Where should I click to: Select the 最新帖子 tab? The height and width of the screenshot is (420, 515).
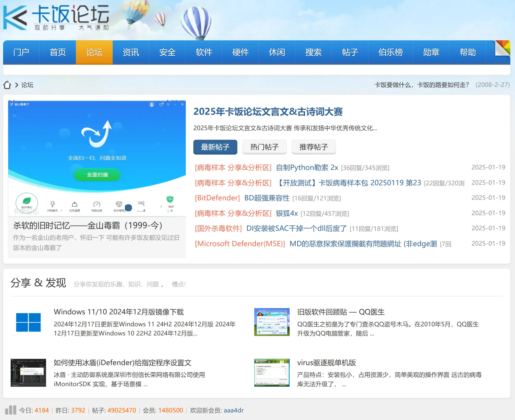[x=215, y=147]
